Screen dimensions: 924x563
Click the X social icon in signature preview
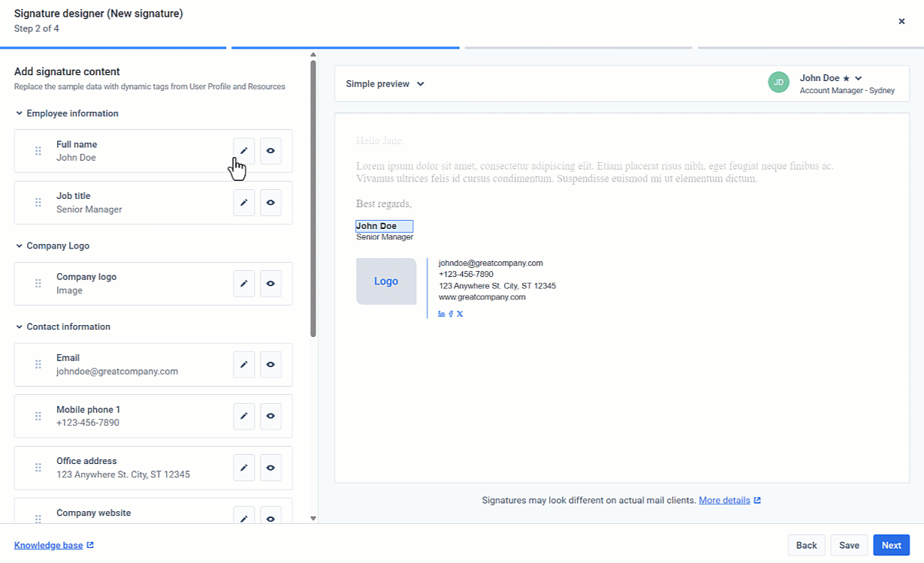(x=460, y=314)
